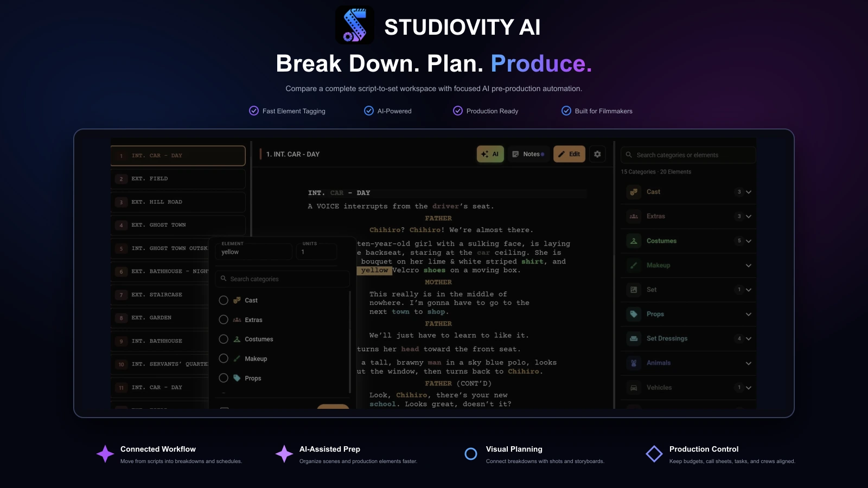Click the Edit pencil button
868x488 pixels.
tap(569, 154)
